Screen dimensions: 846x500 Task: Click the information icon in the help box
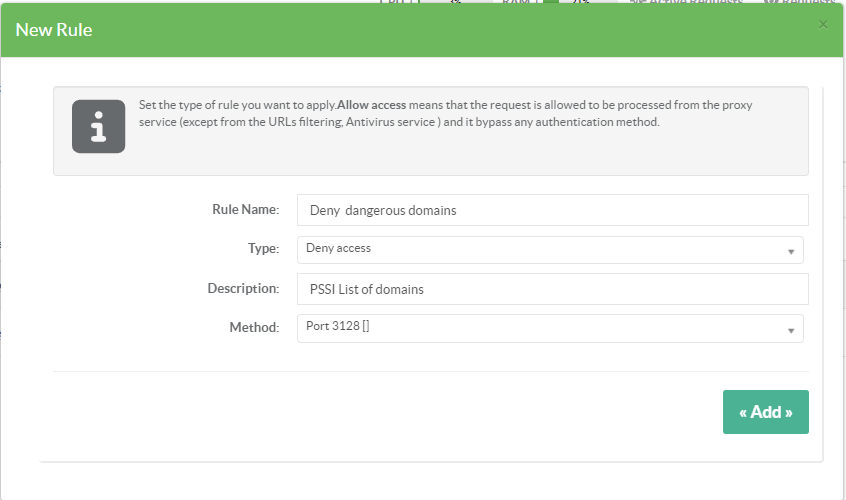(98, 126)
